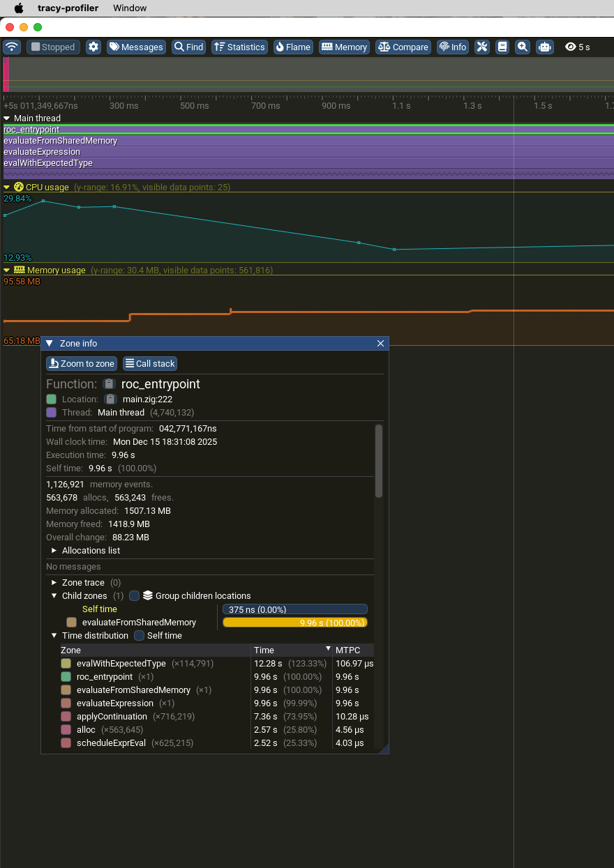614x868 pixels.
Task: Copy the main.zig location with clipboard icon
Action: pyautogui.click(x=110, y=399)
